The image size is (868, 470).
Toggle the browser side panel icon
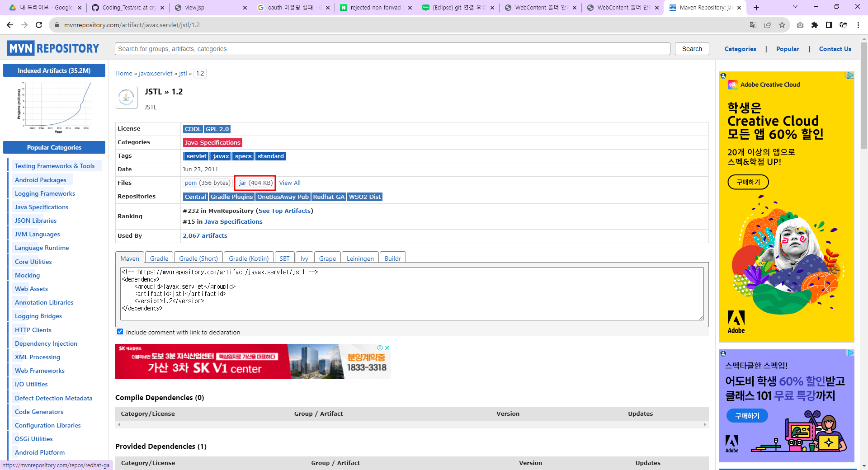pyautogui.click(x=829, y=25)
